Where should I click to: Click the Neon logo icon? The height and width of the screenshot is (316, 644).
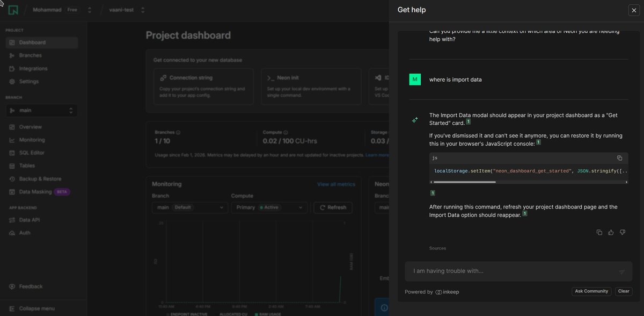13,10
